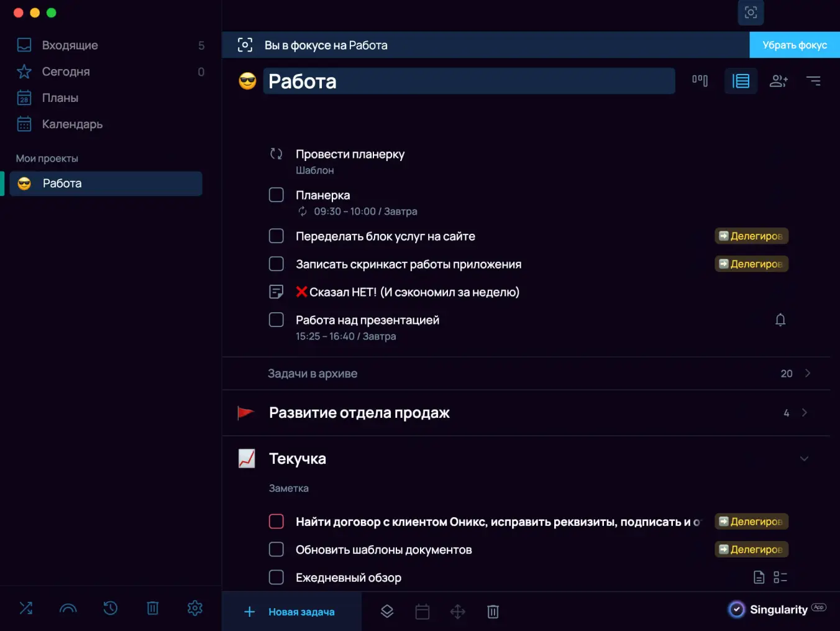Click the Убрать фокус button
The image size is (840, 631).
[794, 45]
